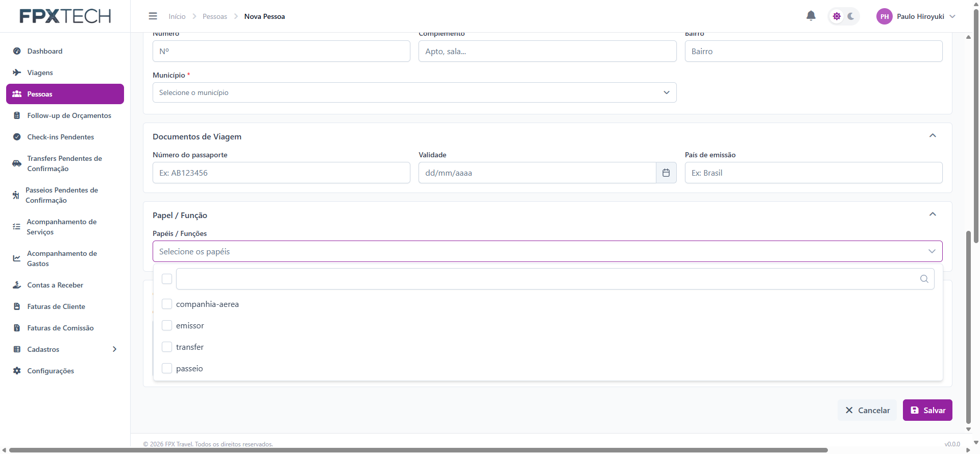Click the Salvar button
The image size is (980, 454).
point(927,410)
